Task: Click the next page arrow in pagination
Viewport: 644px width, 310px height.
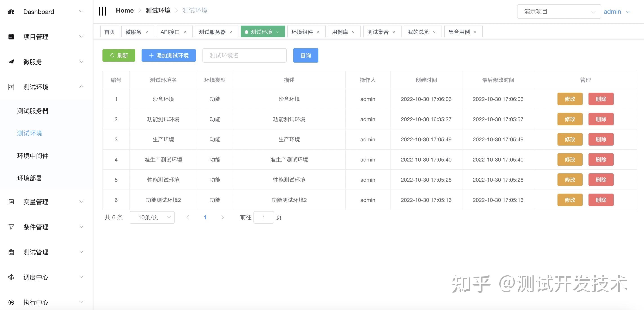Action: pos(222,217)
